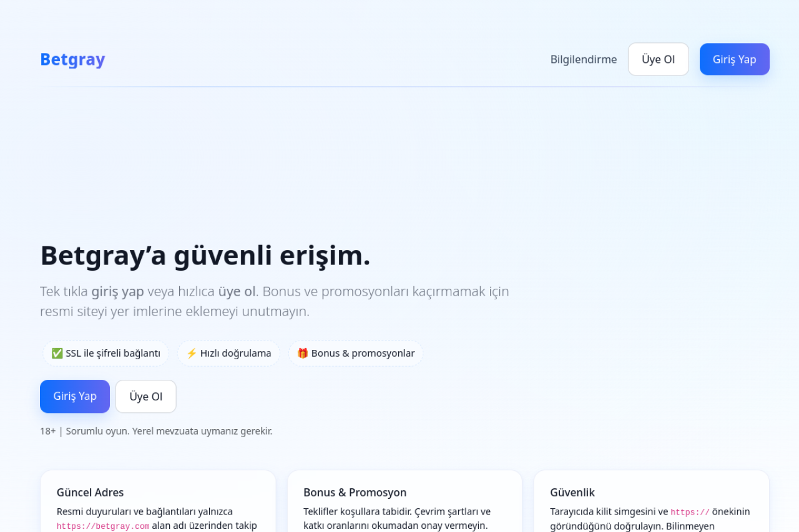Click the 'Güvenlik' card title
The image size is (799, 532).
[x=572, y=493]
